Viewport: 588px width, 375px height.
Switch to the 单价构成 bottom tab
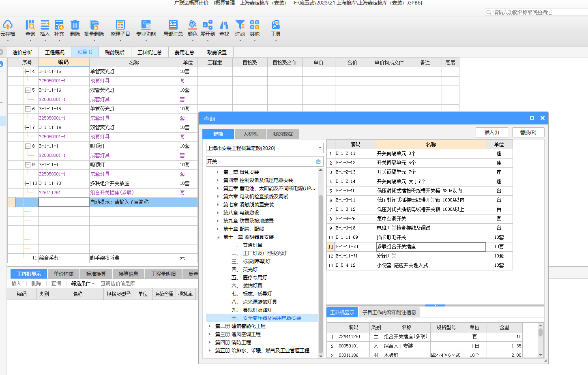tap(64, 274)
